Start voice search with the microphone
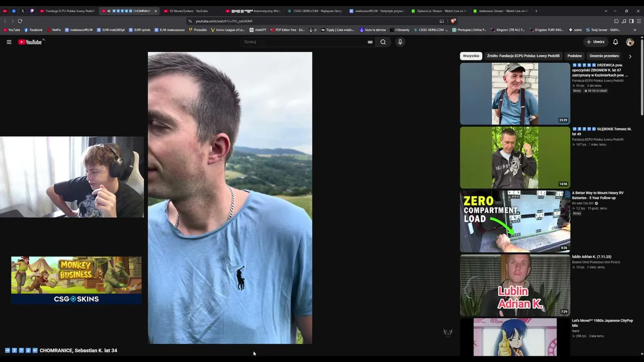The width and height of the screenshot is (644, 362). (x=400, y=42)
